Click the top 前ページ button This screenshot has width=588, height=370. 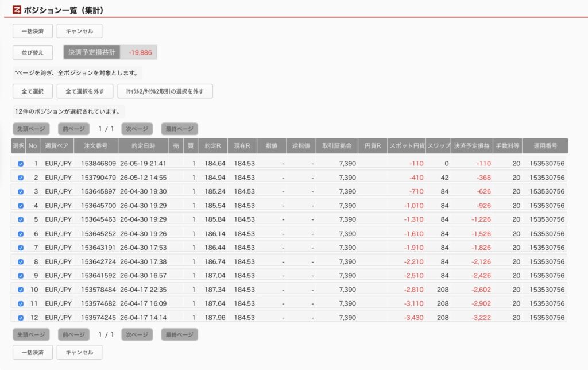[x=73, y=129]
